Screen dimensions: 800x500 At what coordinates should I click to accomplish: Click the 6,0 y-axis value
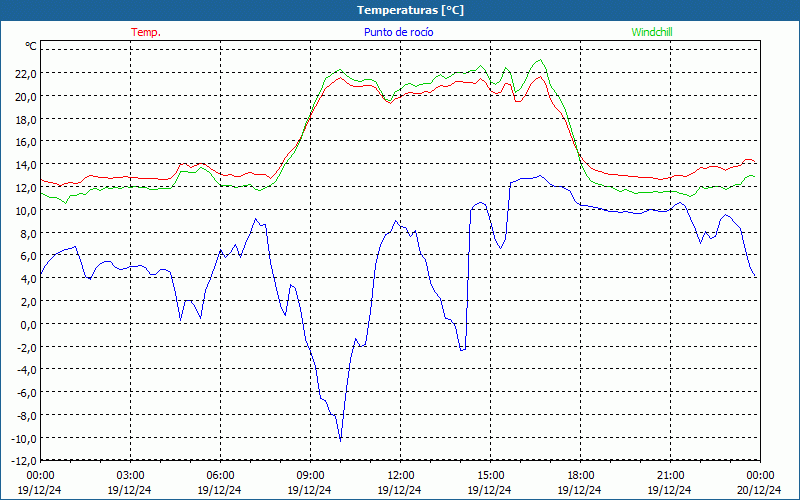point(28,256)
